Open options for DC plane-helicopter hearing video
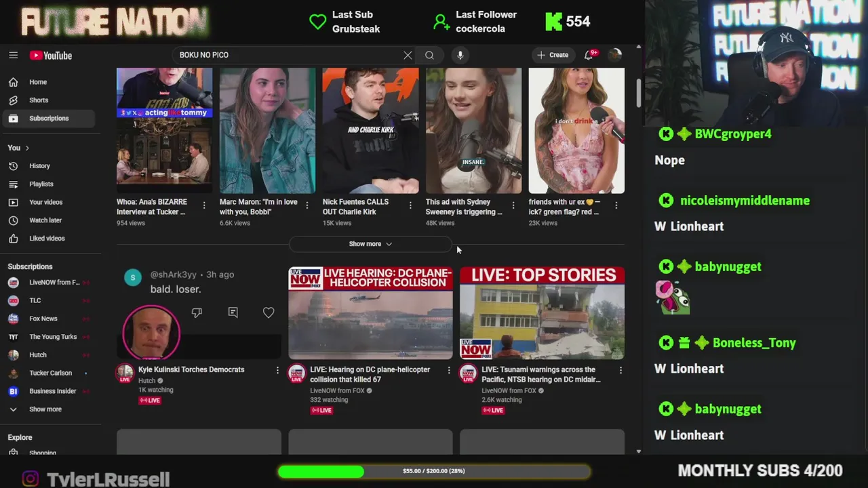This screenshot has height=488, width=868. click(x=448, y=370)
